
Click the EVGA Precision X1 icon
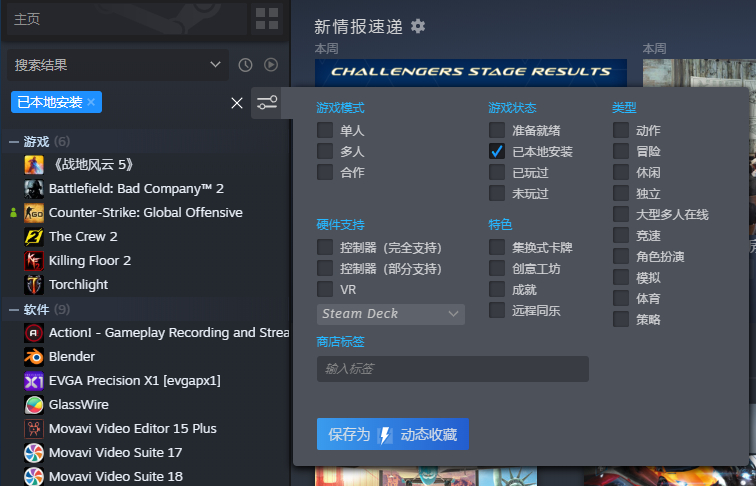(x=34, y=381)
